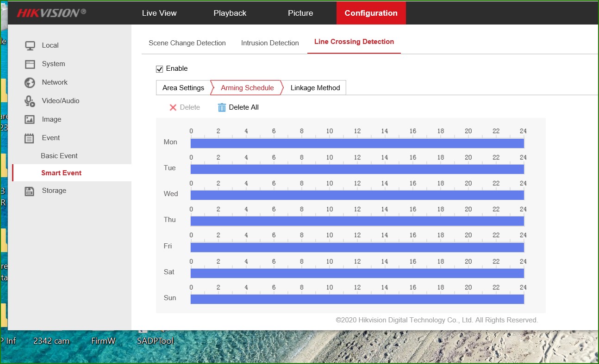Open the Area Settings step tab

point(183,88)
